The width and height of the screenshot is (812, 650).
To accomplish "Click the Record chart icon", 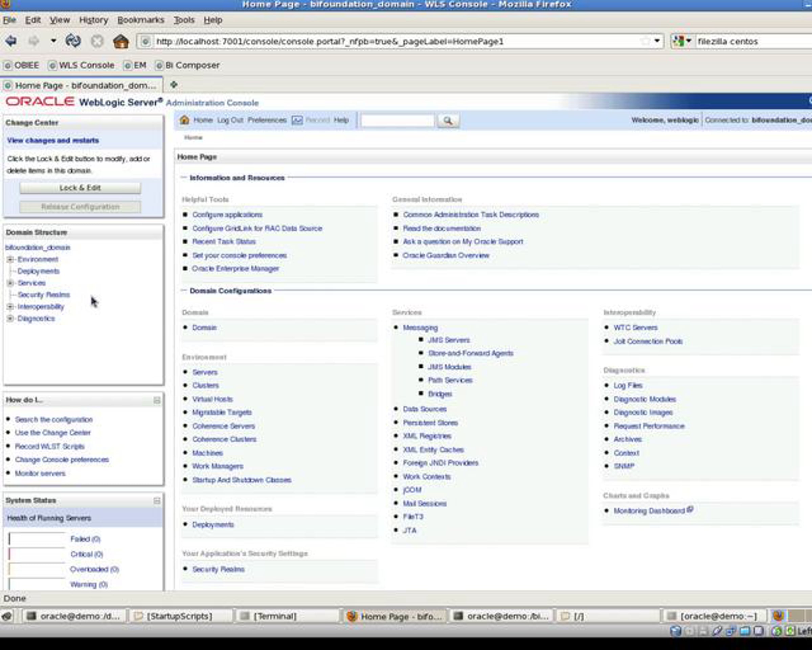I will click(x=297, y=120).
